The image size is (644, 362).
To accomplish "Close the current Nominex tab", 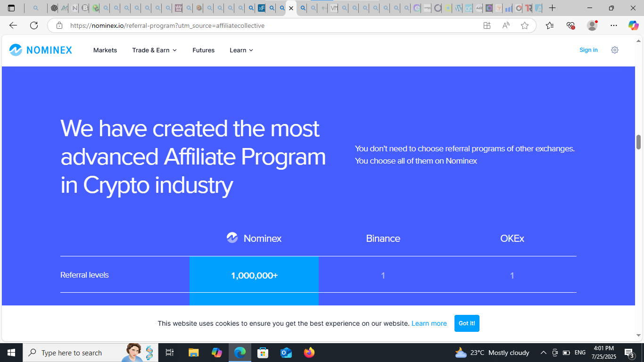I will [x=291, y=8].
